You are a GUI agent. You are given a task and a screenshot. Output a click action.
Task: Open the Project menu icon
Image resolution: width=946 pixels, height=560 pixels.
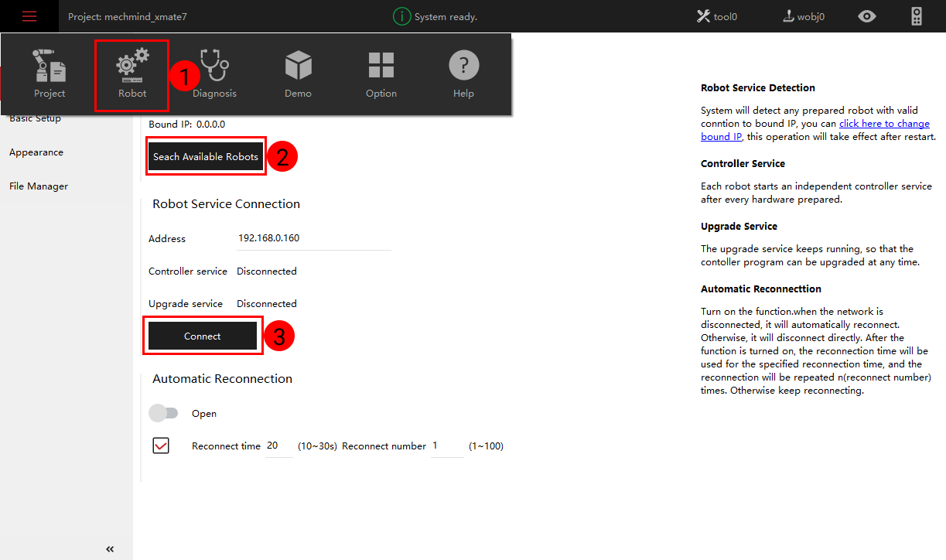point(50,73)
